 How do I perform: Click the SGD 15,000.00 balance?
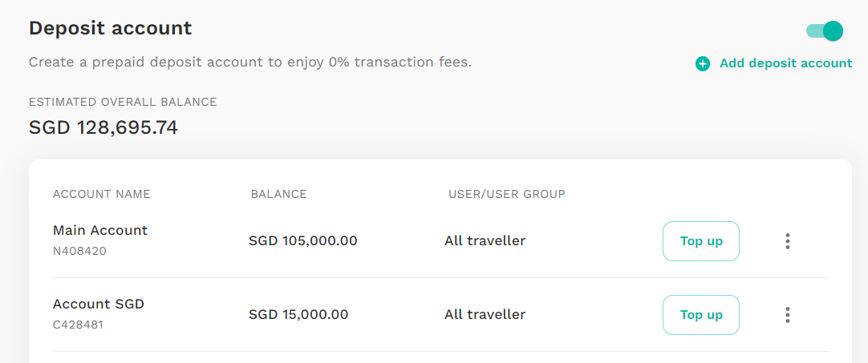298,315
